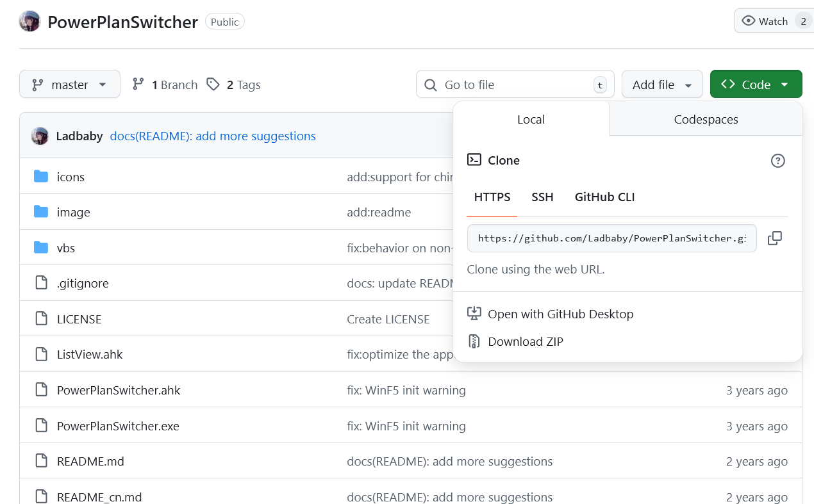Click the HTTPS clone URL text field
814x504 pixels.
(611, 238)
